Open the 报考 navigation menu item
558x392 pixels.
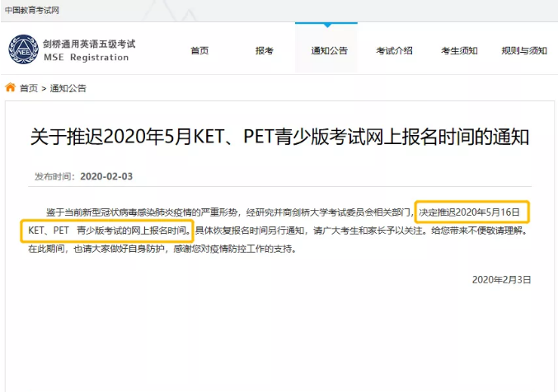tap(265, 51)
